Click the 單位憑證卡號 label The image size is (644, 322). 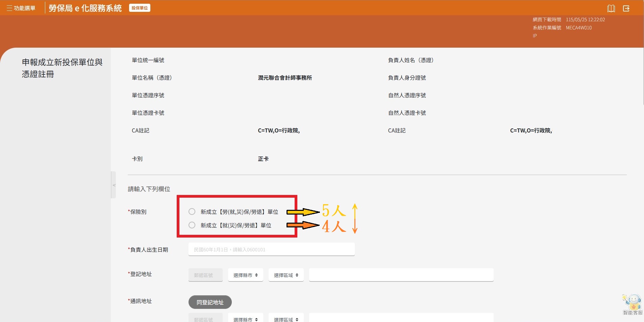[148, 113]
